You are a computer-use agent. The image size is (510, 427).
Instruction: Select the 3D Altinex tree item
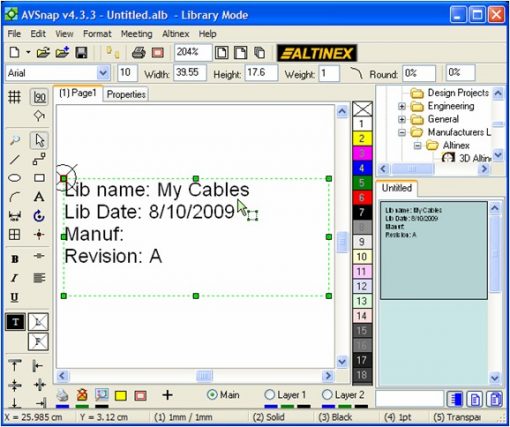coord(466,158)
